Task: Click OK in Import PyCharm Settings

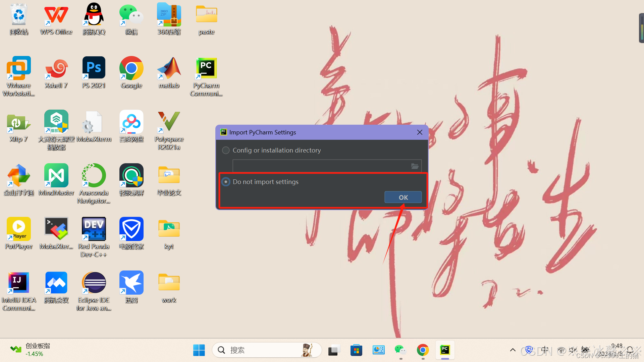Action: click(x=403, y=197)
